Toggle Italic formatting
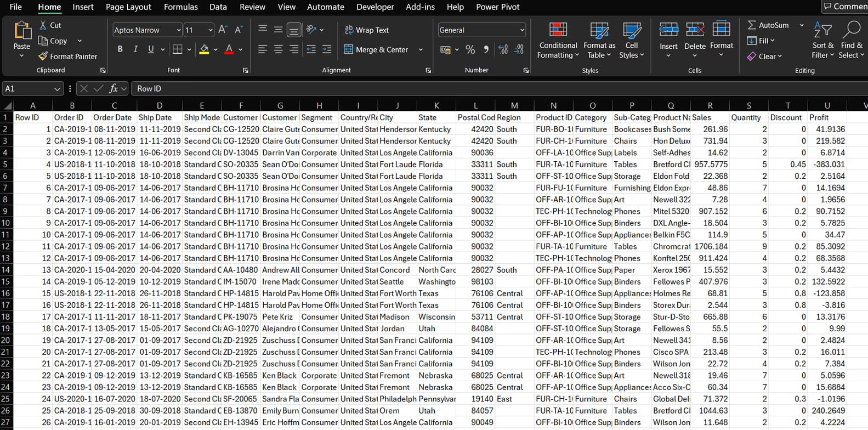 [x=135, y=49]
